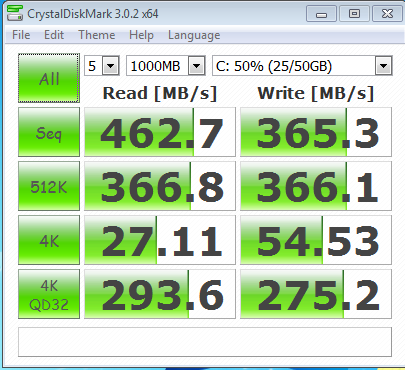The image size is (405, 370).
Task: Start the Seq sequential test
Action: coord(49,132)
